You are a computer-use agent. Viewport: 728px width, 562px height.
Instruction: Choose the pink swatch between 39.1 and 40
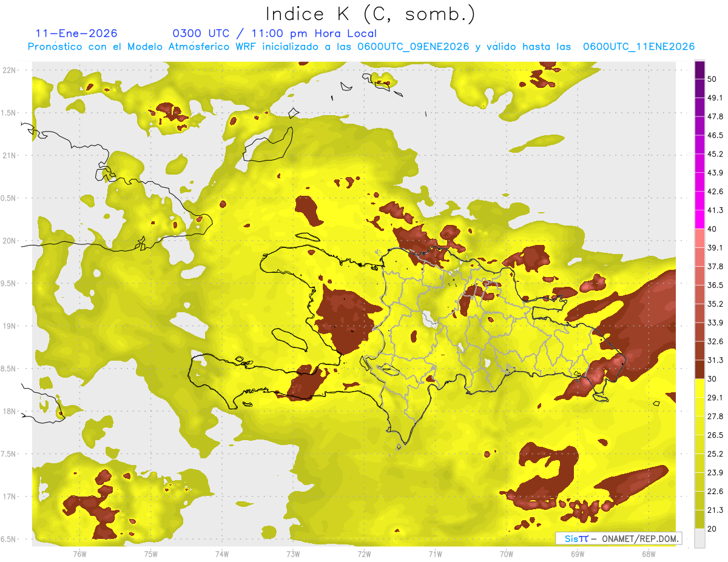point(699,238)
